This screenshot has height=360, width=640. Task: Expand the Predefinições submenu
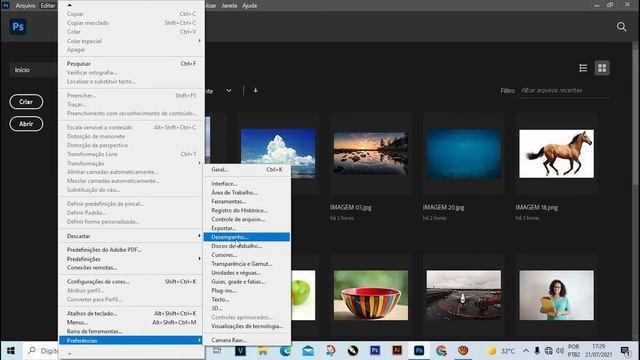click(131, 259)
